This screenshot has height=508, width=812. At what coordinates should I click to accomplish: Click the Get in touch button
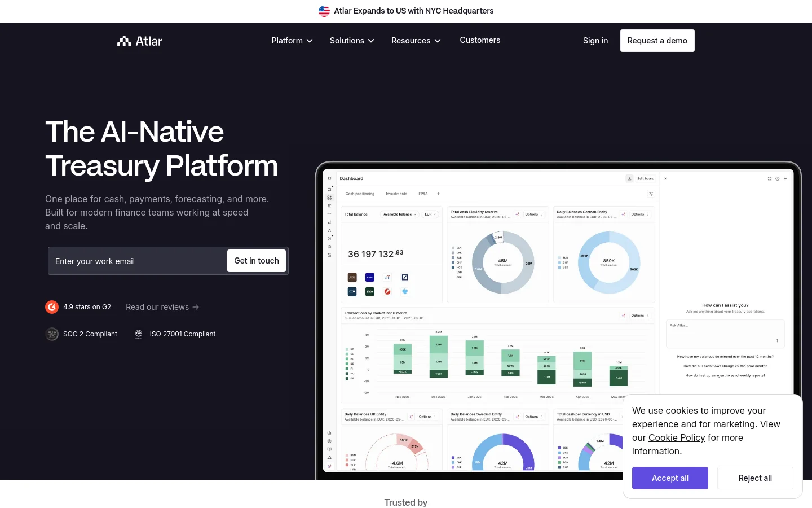[257, 261]
